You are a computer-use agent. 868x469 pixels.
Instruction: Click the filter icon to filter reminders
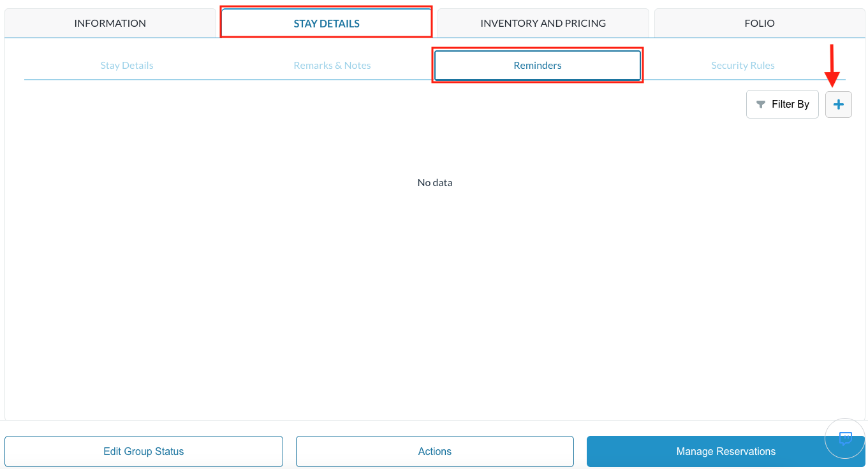760,104
